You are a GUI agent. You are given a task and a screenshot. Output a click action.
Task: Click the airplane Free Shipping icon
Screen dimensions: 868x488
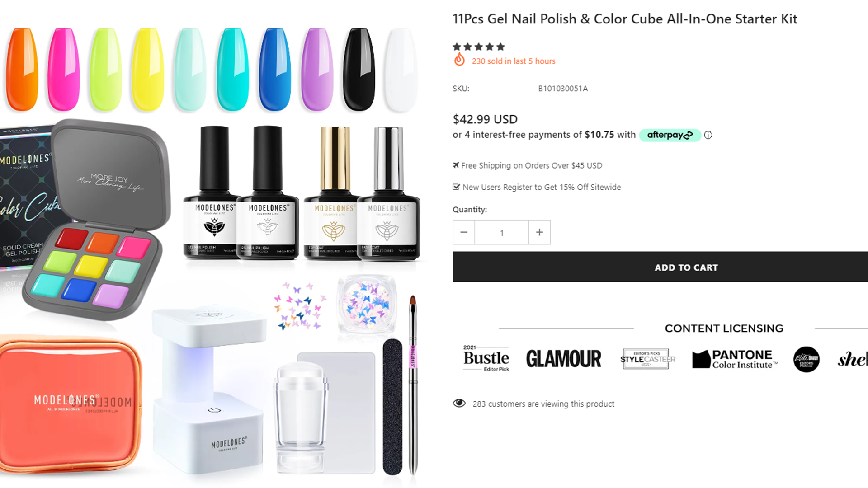click(456, 165)
